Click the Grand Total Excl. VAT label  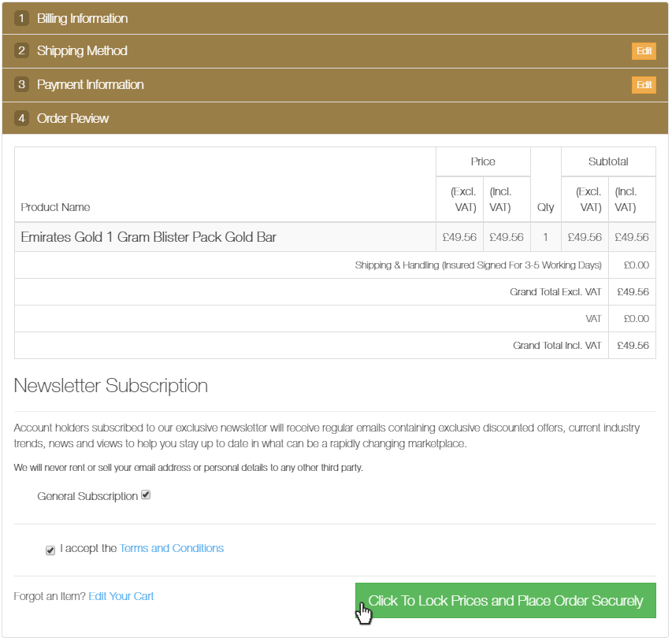(555, 292)
